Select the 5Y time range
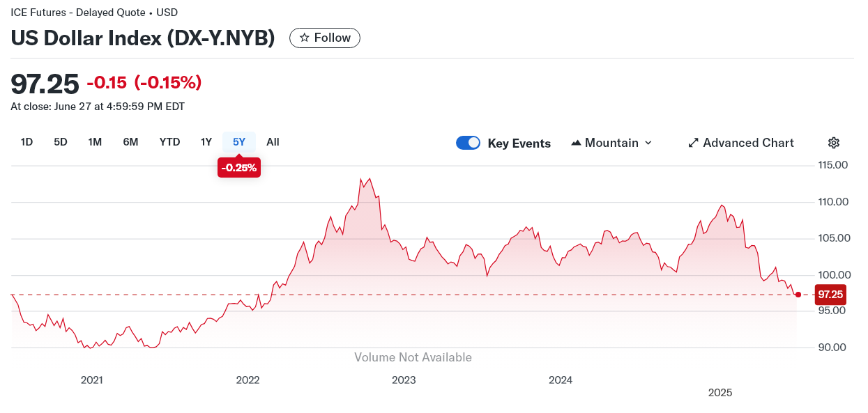 coord(239,142)
